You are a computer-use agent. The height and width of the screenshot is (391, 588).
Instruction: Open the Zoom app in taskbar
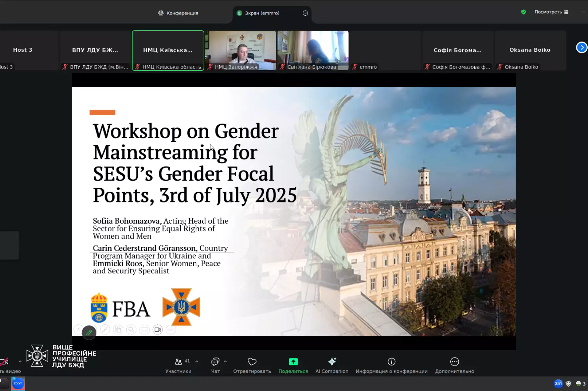click(x=18, y=384)
